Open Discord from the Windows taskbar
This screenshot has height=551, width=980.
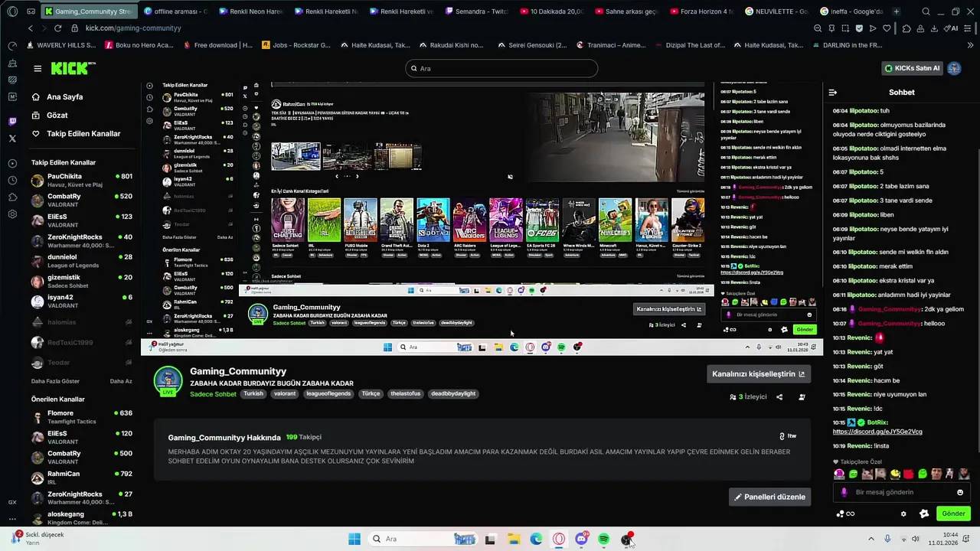pos(581,540)
